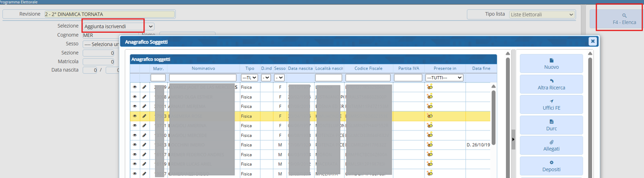The height and width of the screenshot is (178, 644).
Task: Sort by the Nominativo column header
Action: tap(203, 68)
